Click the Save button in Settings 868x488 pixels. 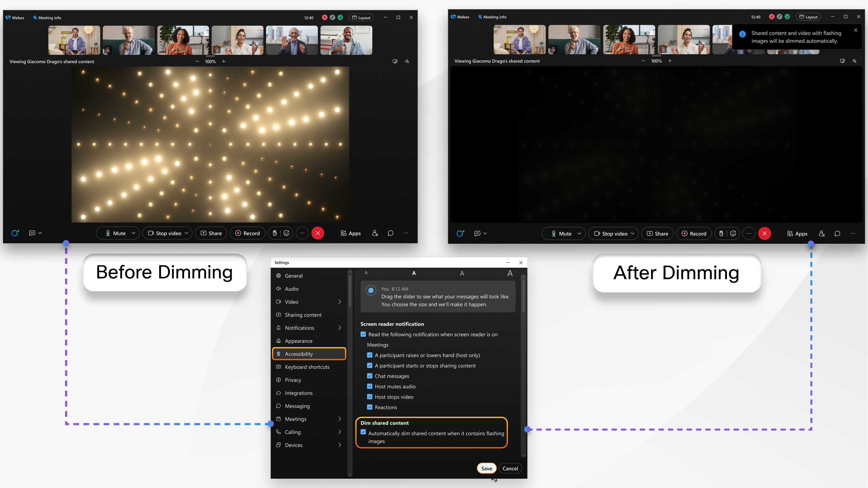click(486, 468)
